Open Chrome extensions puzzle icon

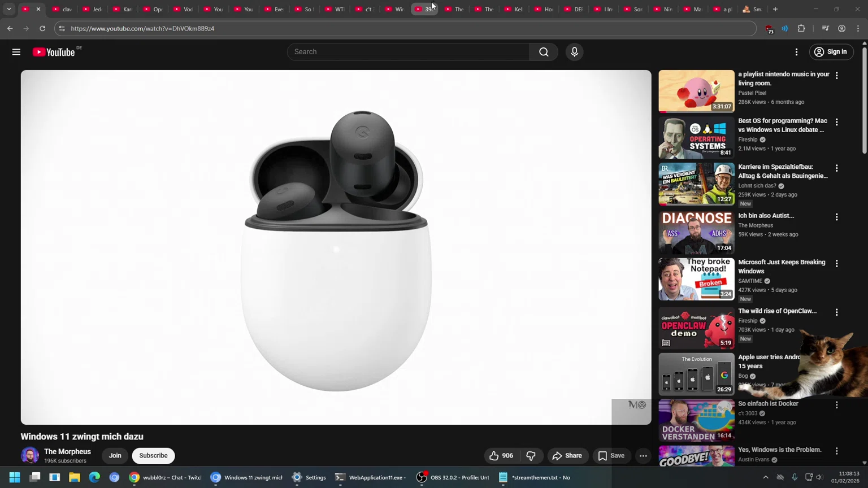[x=801, y=28]
